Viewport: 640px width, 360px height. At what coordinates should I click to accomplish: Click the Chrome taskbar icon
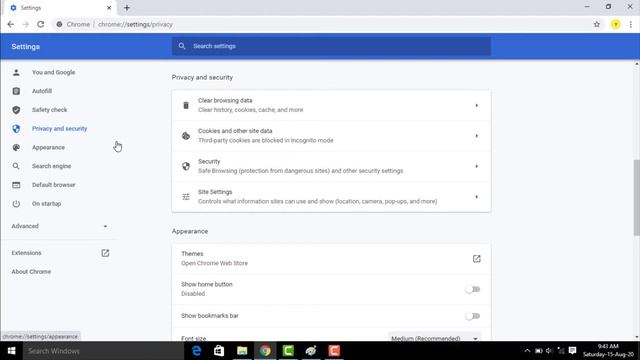click(265, 351)
